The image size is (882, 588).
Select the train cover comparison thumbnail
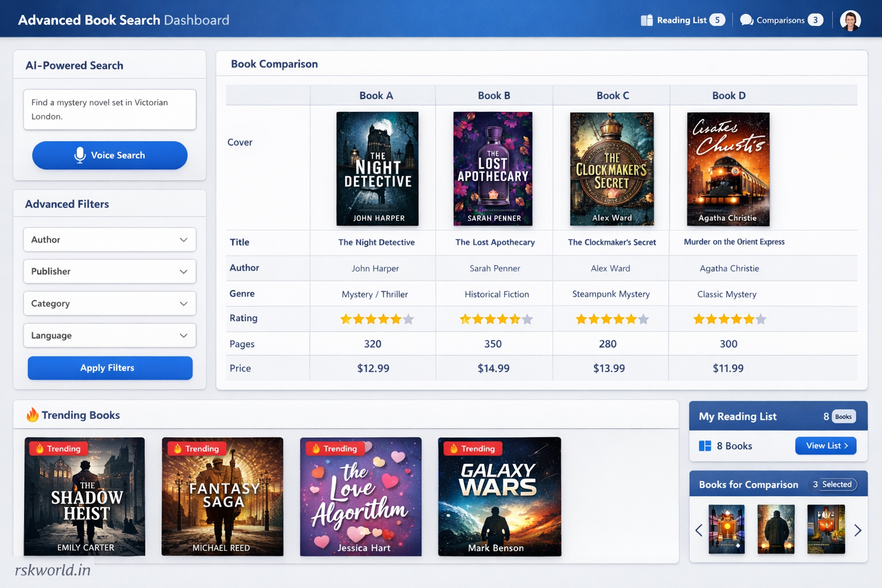[x=726, y=529]
